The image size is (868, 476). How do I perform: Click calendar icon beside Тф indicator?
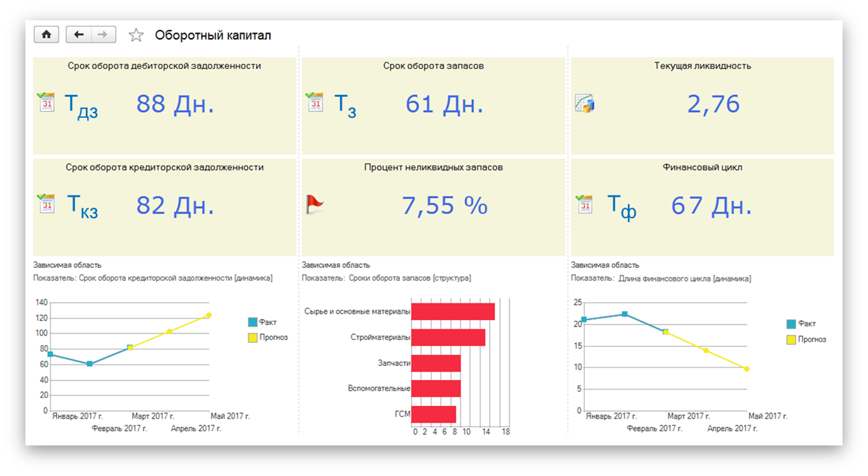[x=584, y=204]
